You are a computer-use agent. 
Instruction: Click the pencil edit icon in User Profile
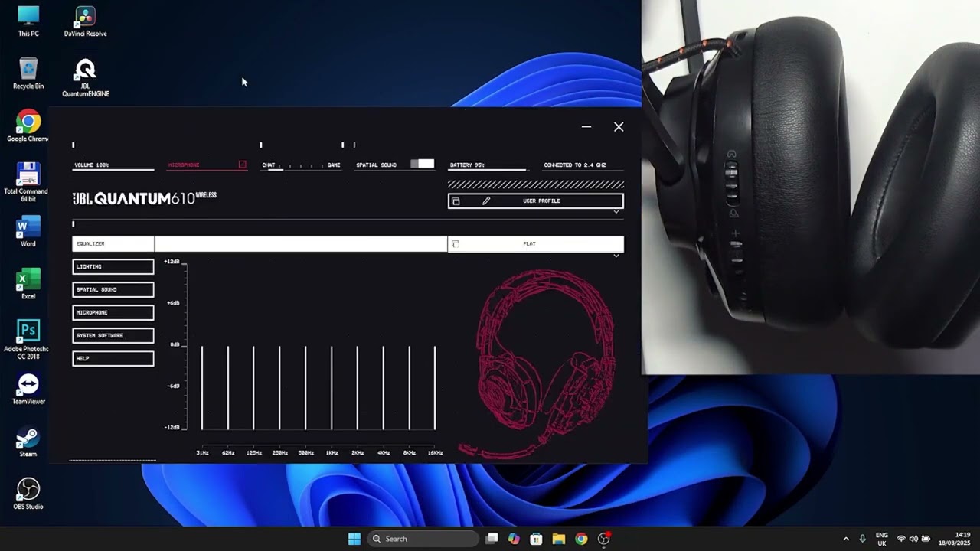(485, 201)
